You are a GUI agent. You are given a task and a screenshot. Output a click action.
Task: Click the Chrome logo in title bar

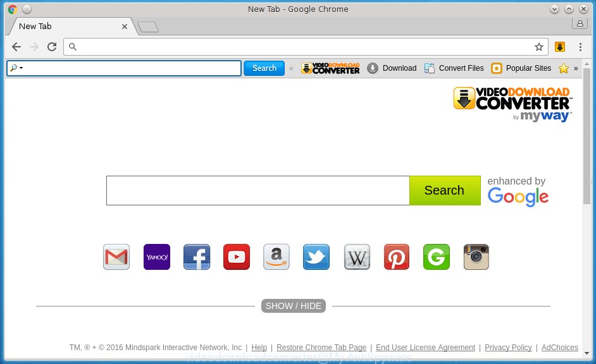pyautogui.click(x=13, y=9)
